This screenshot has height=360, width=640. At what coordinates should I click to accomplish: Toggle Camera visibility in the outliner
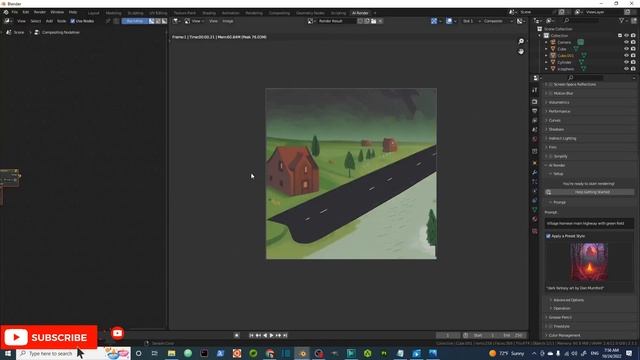pos(626,42)
